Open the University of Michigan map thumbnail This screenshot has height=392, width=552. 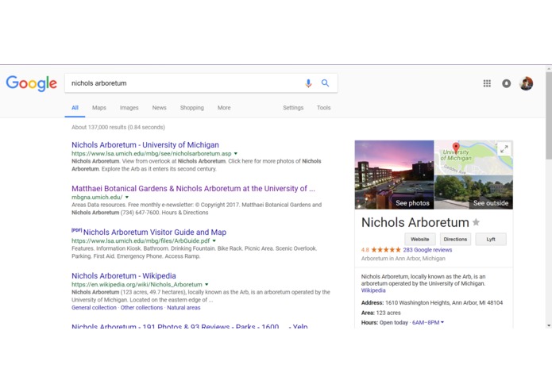pyautogui.click(x=473, y=157)
